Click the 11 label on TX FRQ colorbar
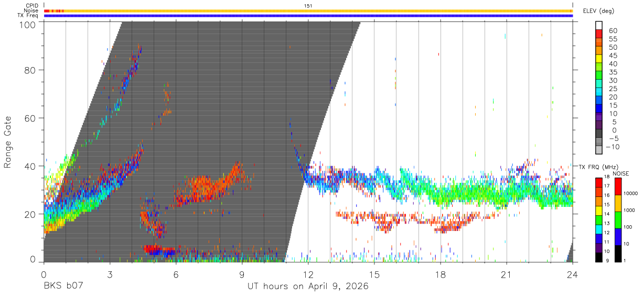Screen dimensions: 644x297 coord(607,242)
